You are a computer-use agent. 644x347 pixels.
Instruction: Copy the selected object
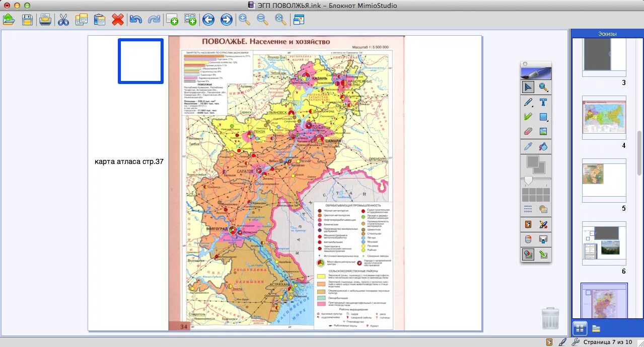[82, 20]
